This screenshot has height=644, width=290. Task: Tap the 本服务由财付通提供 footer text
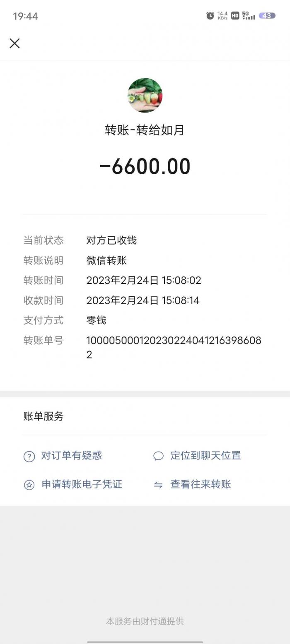tap(145, 621)
